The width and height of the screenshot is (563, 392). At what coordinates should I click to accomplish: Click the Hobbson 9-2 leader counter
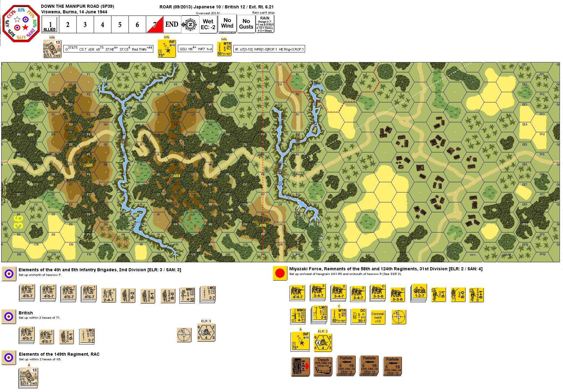tap(128, 295)
